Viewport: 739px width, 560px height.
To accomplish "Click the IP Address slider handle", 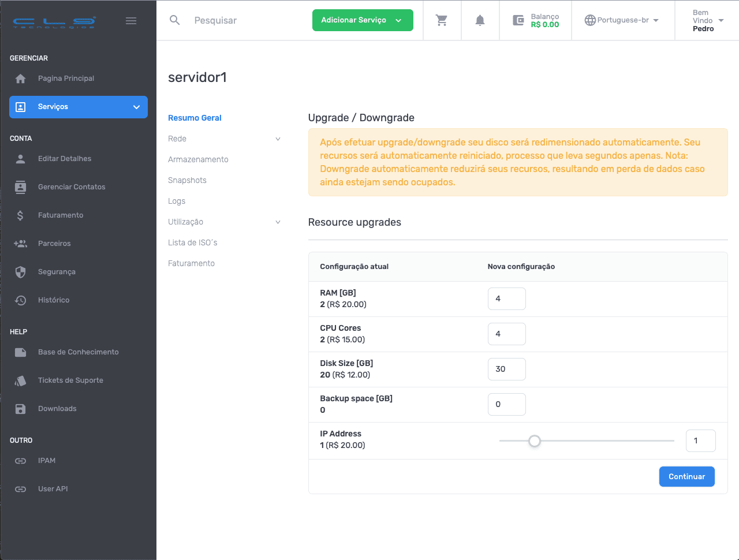I will [535, 441].
